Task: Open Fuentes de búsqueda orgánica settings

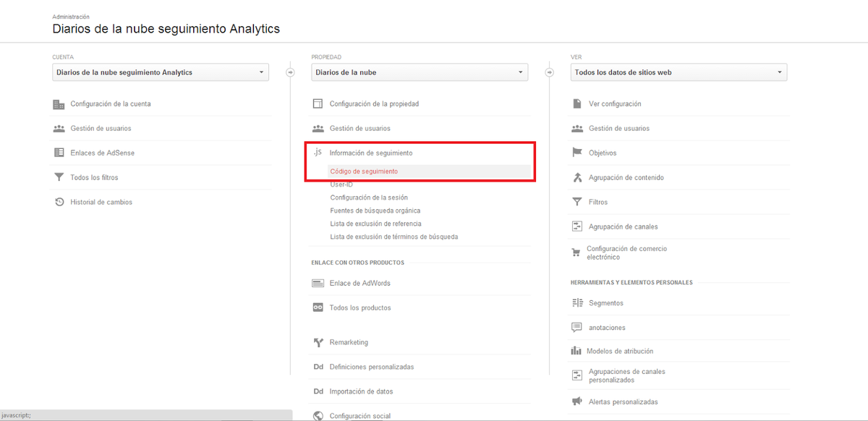Action: click(x=375, y=210)
